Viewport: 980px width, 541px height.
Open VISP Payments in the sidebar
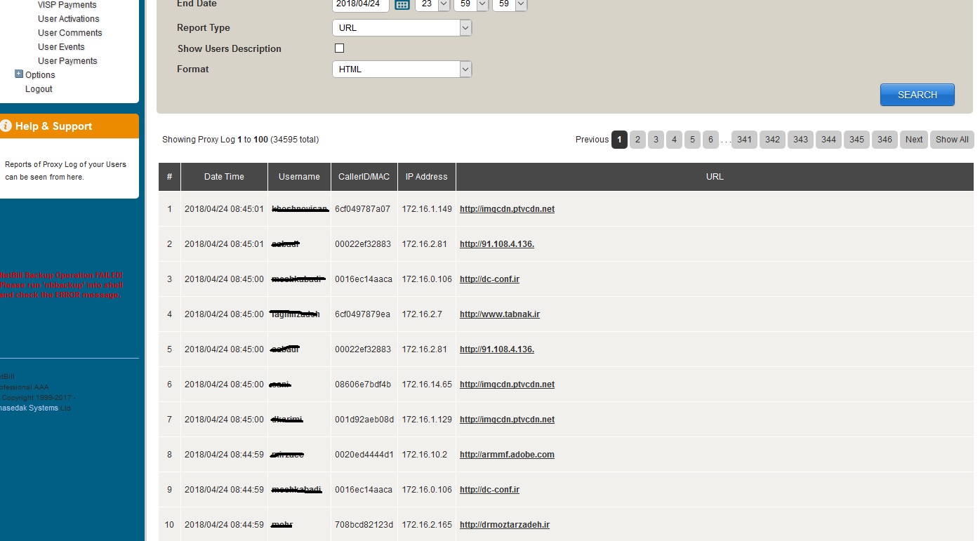tap(67, 5)
